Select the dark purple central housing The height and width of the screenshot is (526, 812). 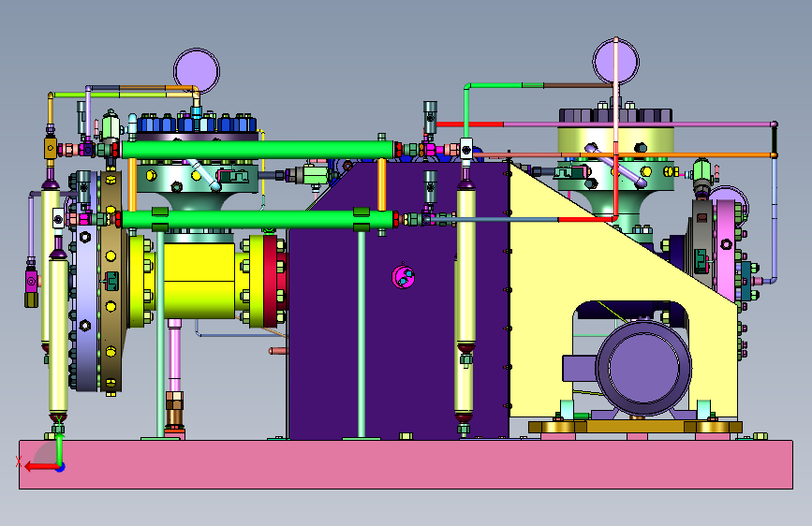click(398, 331)
